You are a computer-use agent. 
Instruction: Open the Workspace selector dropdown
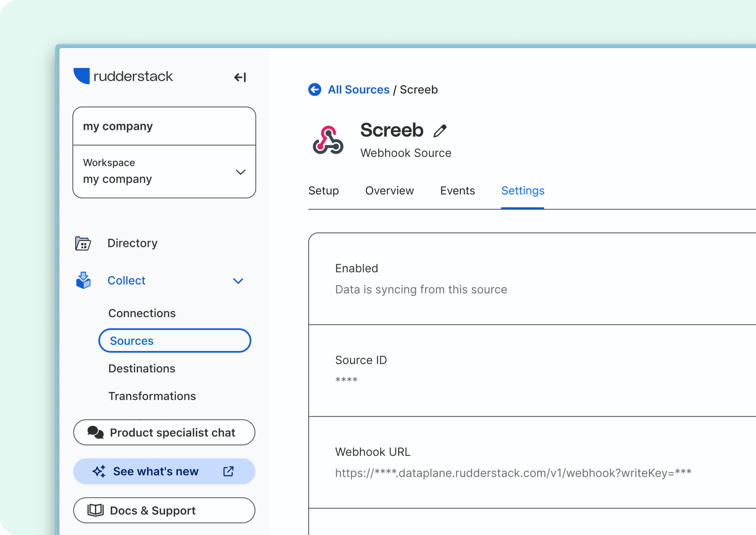point(240,172)
